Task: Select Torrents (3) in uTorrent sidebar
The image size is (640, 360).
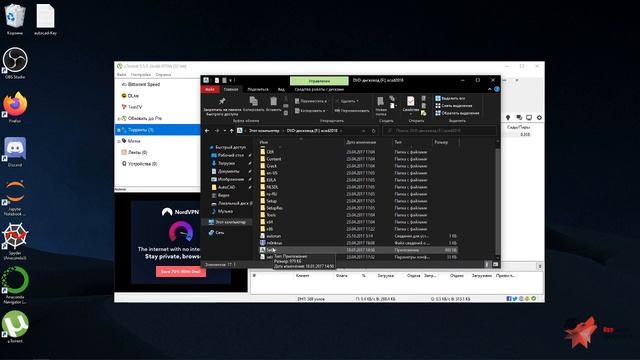Action: click(158, 130)
